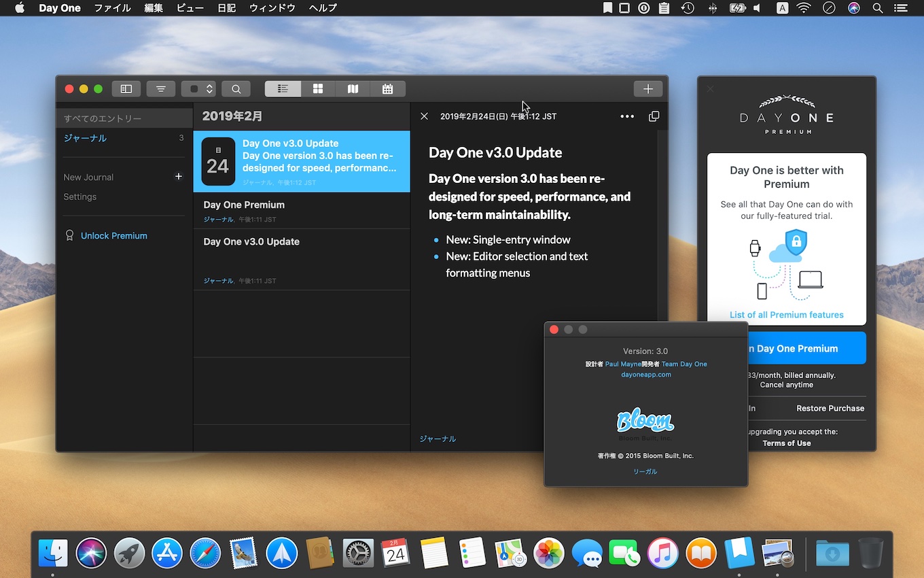Switch to calendar view
Viewport: 924px width, 578px height.
pos(388,89)
